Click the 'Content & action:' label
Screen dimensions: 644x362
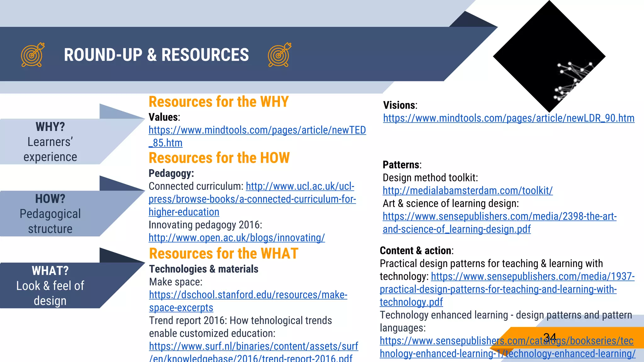[x=417, y=251]
